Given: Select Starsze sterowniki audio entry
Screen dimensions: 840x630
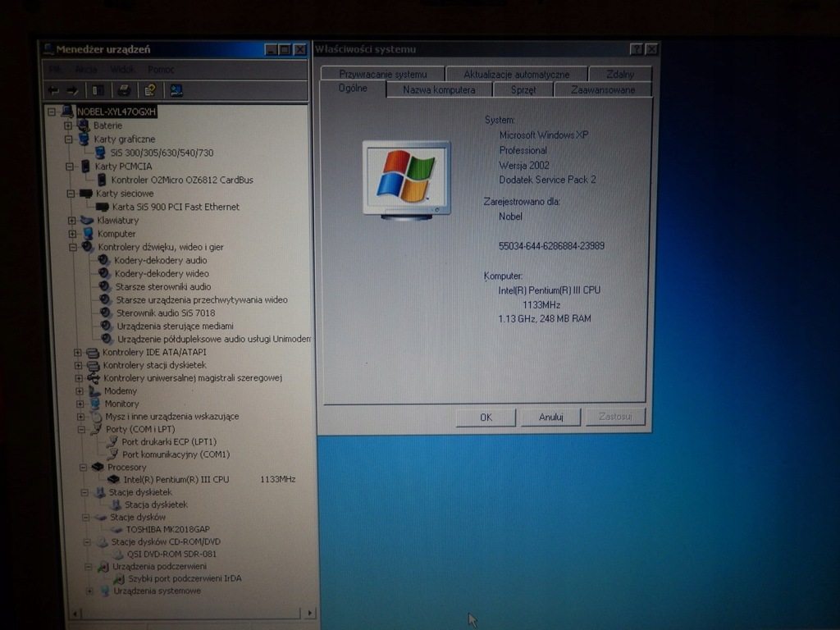Looking at the screenshot, I should (x=163, y=286).
